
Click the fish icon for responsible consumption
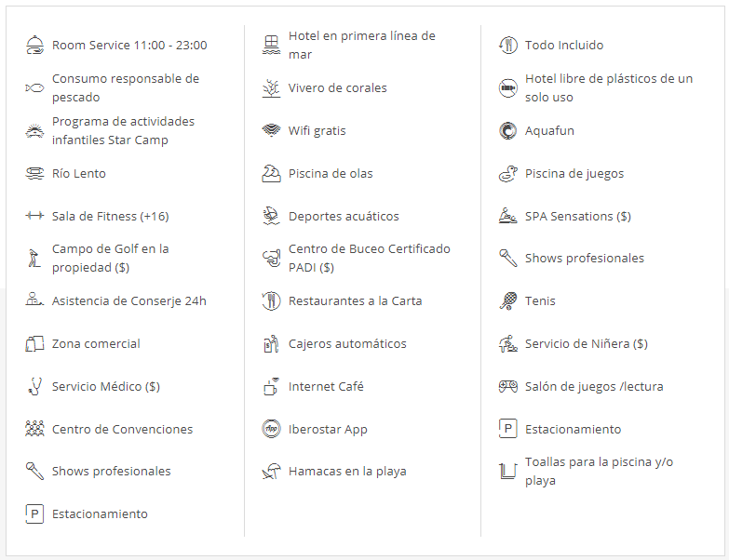tap(34, 88)
